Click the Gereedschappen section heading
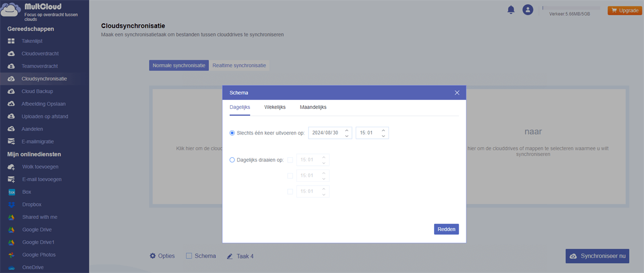The height and width of the screenshot is (273, 644). click(x=31, y=29)
